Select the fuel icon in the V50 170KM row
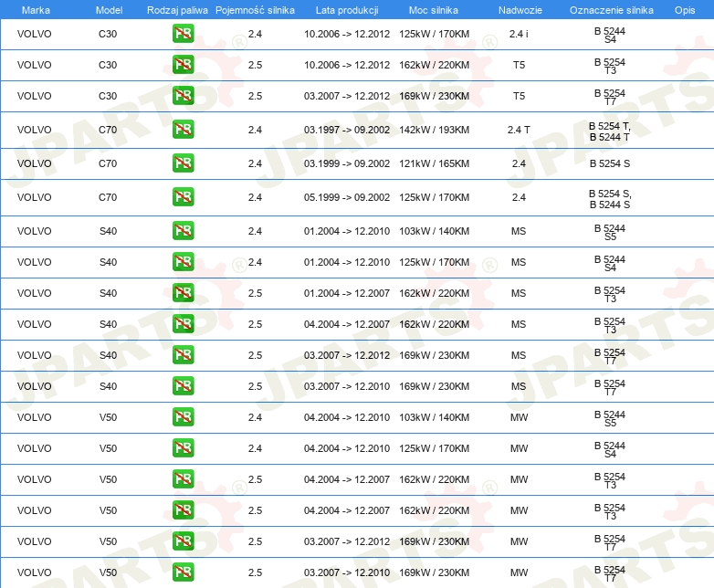 pos(183,448)
